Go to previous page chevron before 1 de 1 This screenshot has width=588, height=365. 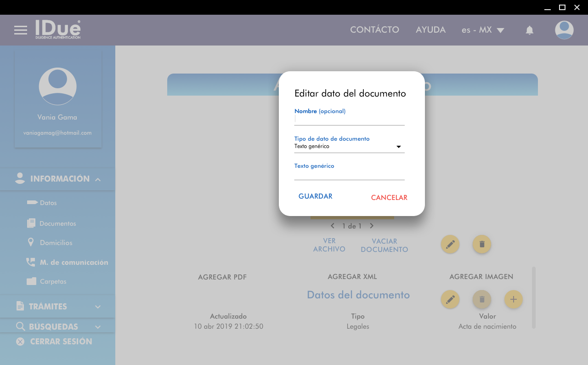point(333,226)
